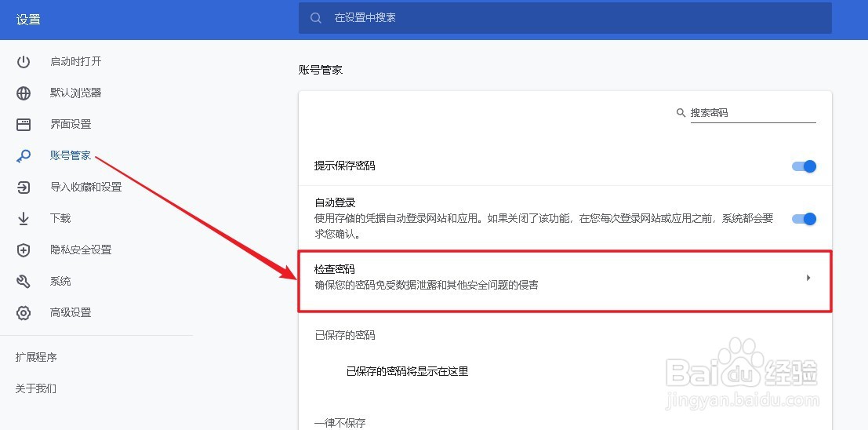Toggle the 自动登录 switch
868x430 pixels.
804,219
